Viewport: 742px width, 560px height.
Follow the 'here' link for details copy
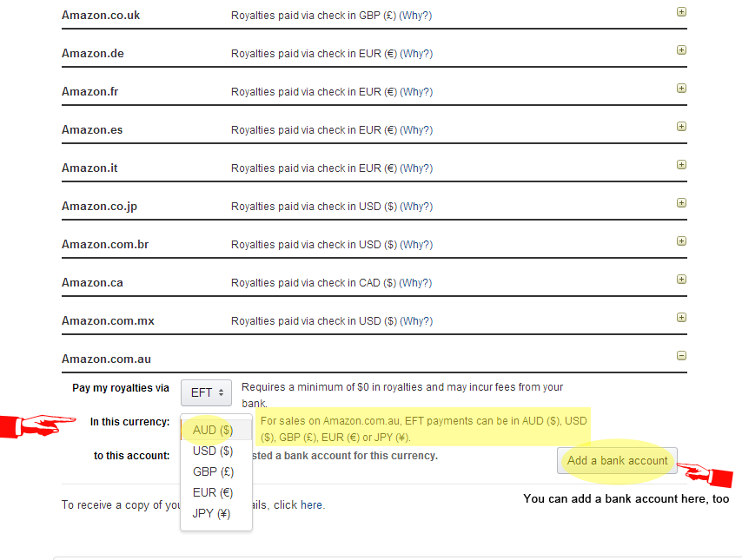tap(311, 505)
